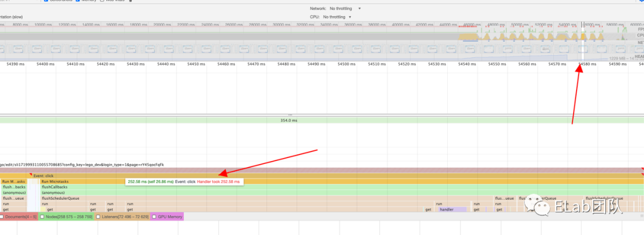Toggle the Memory checkbox in top toolbar

78,1
